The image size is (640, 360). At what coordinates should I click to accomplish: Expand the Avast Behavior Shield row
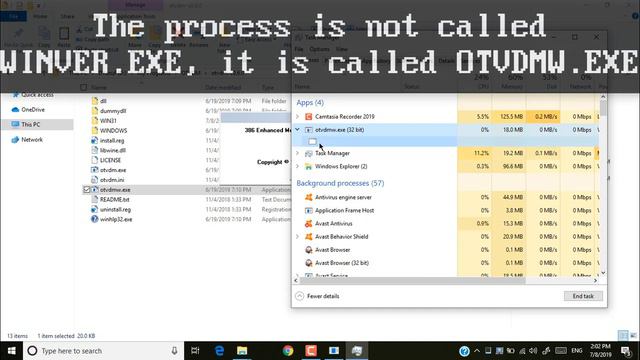tap(298, 237)
